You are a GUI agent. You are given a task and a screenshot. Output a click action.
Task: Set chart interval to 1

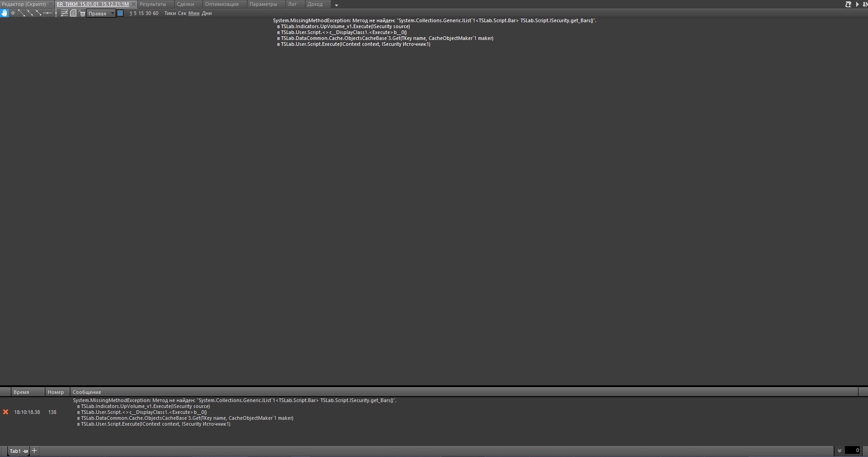click(131, 14)
